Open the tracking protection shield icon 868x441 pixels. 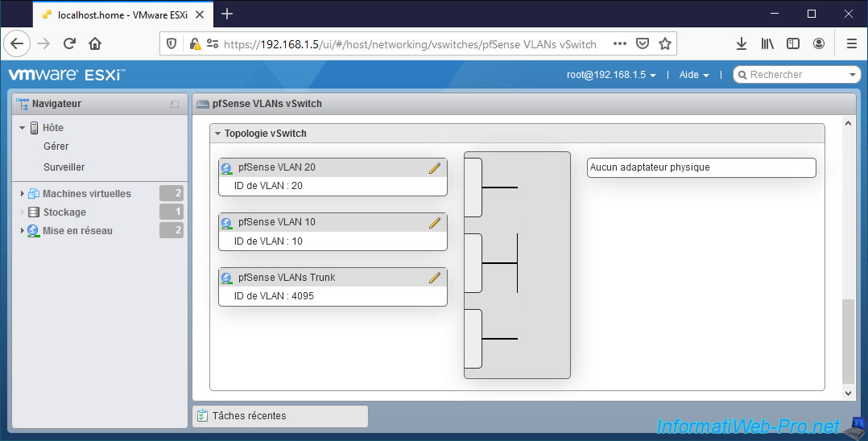click(x=172, y=43)
